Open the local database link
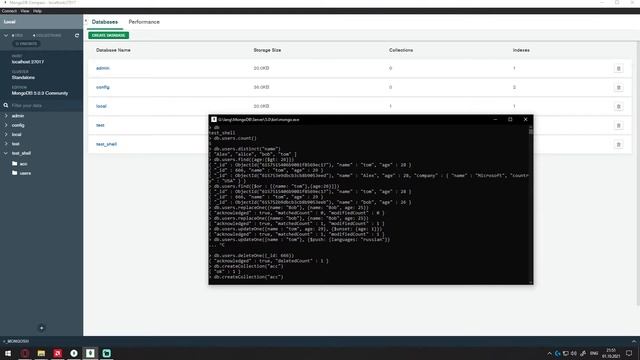The image size is (640, 360). click(x=101, y=106)
